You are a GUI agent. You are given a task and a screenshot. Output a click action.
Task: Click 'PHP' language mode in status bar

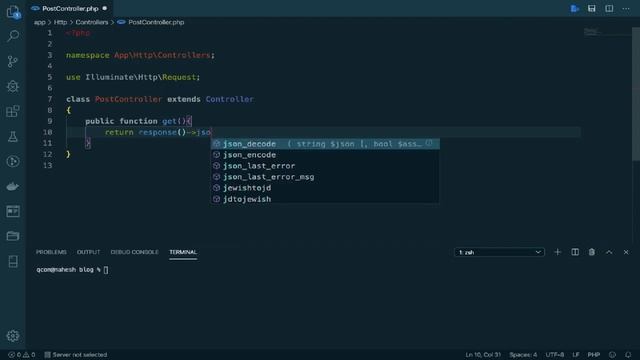click(593, 355)
